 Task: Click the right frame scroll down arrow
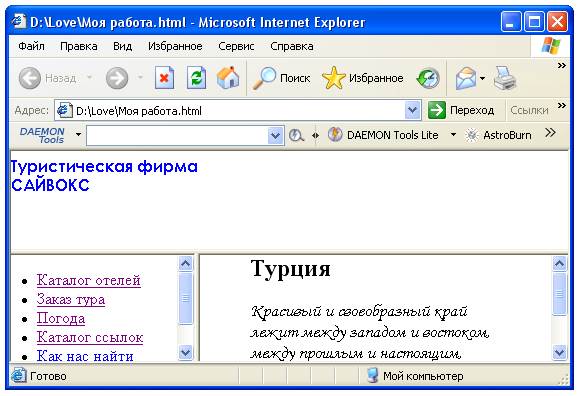(559, 352)
